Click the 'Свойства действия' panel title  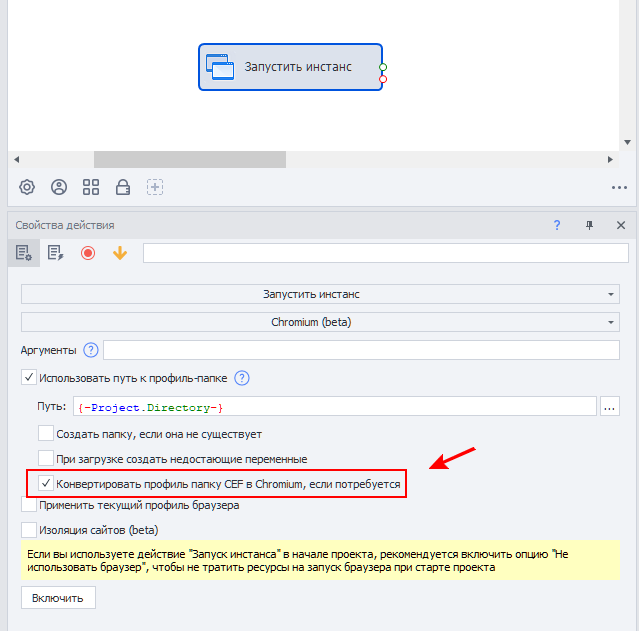coord(65,225)
